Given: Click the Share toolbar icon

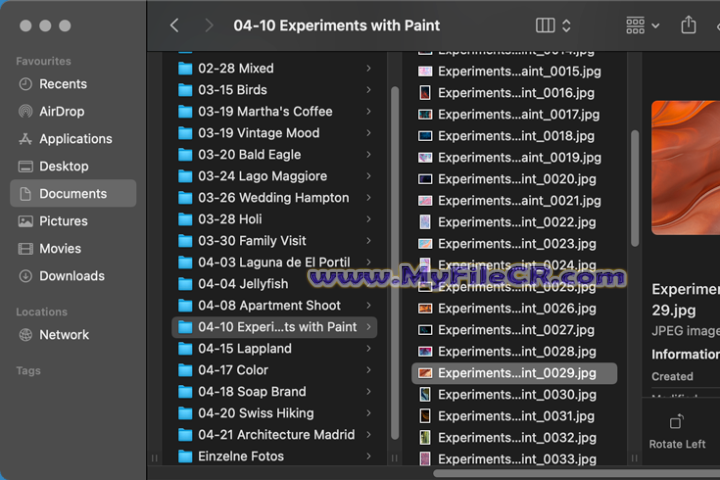Looking at the screenshot, I should 688,25.
